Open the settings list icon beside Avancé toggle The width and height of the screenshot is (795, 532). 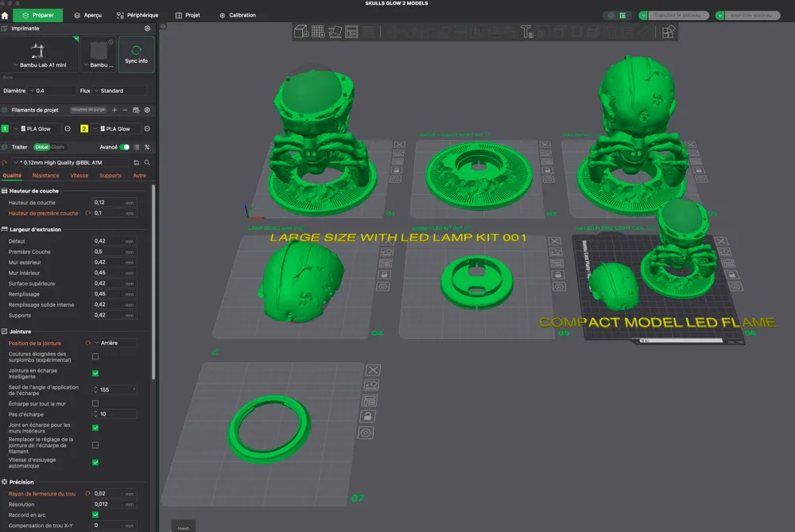click(137, 147)
